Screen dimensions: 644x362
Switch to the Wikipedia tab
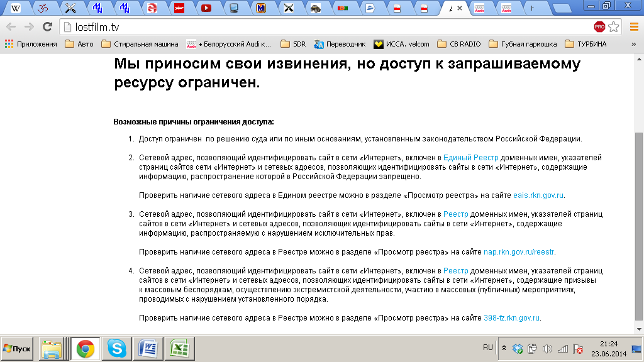[x=16, y=8]
